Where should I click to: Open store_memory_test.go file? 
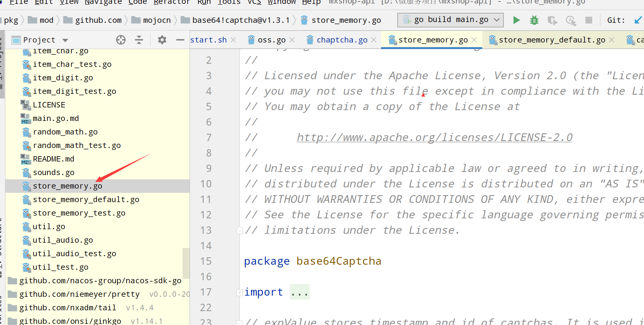tap(79, 213)
